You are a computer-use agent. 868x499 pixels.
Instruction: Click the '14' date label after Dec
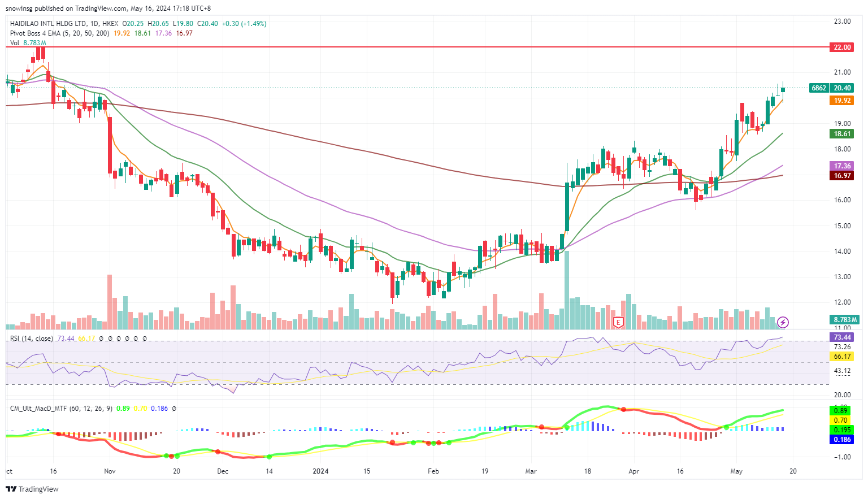pos(270,471)
